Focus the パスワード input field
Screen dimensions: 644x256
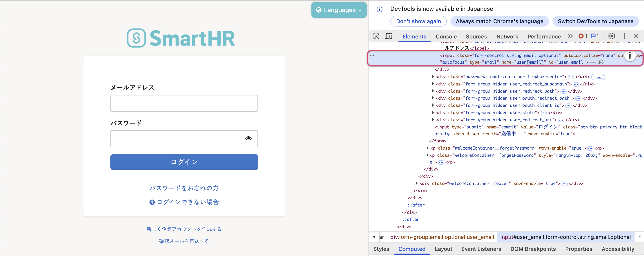pyautogui.click(x=184, y=139)
